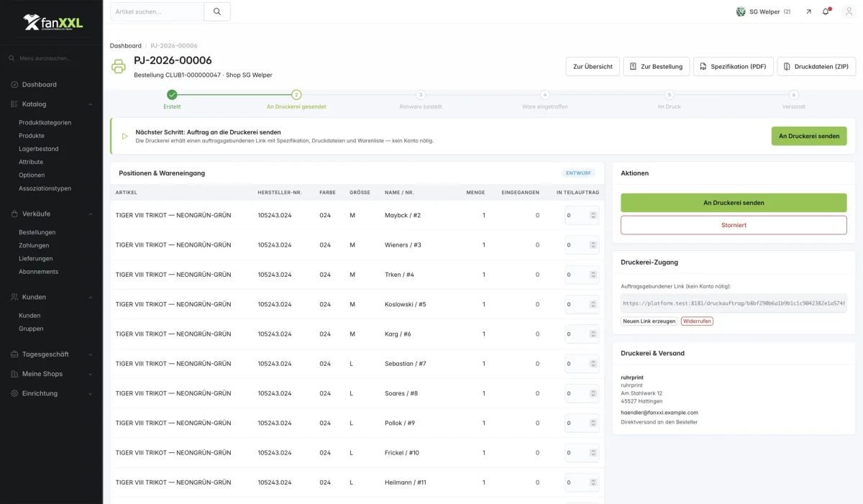Image resolution: width=863 pixels, height=504 pixels.
Task: Open Lagerbestand in sidebar
Action: click(39, 149)
